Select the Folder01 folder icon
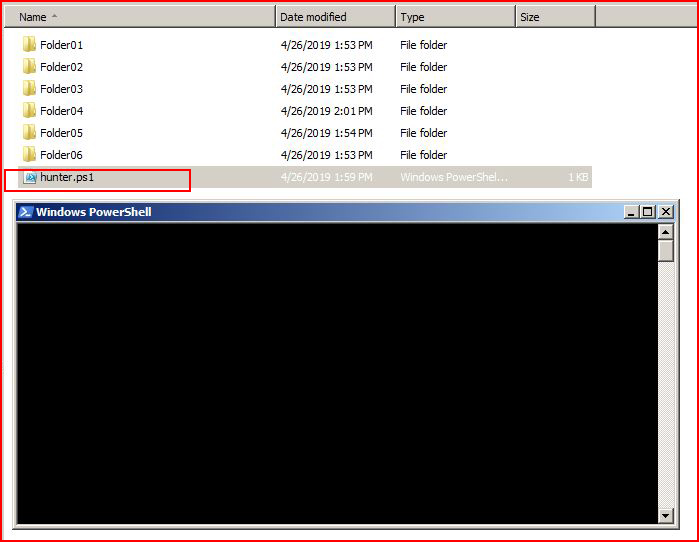This screenshot has height=542, width=699. pyautogui.click(x=29, y=45)
